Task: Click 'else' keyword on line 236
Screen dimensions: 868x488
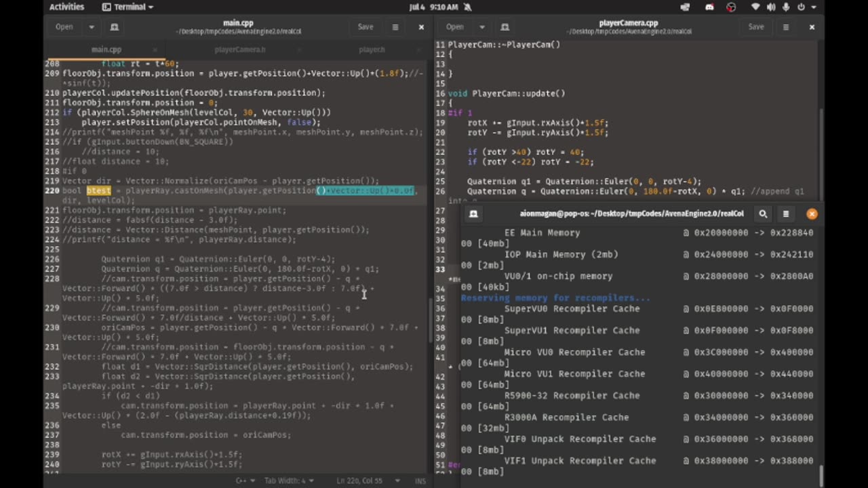Action: (111, 426)
